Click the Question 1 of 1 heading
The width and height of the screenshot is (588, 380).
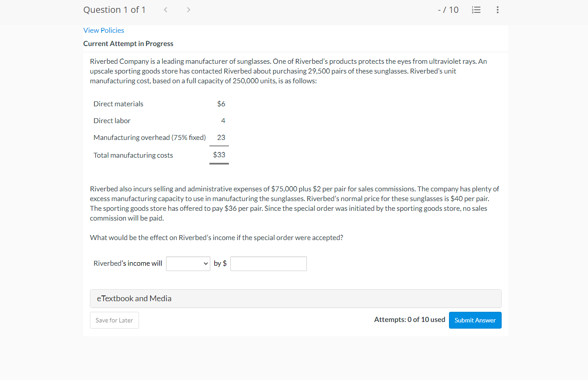click(x=114, y=10)
